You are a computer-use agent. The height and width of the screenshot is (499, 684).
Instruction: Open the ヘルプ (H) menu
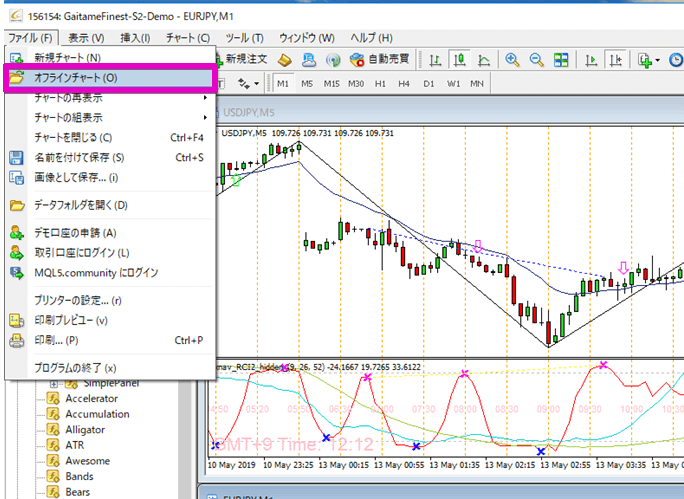coord(371,38)
